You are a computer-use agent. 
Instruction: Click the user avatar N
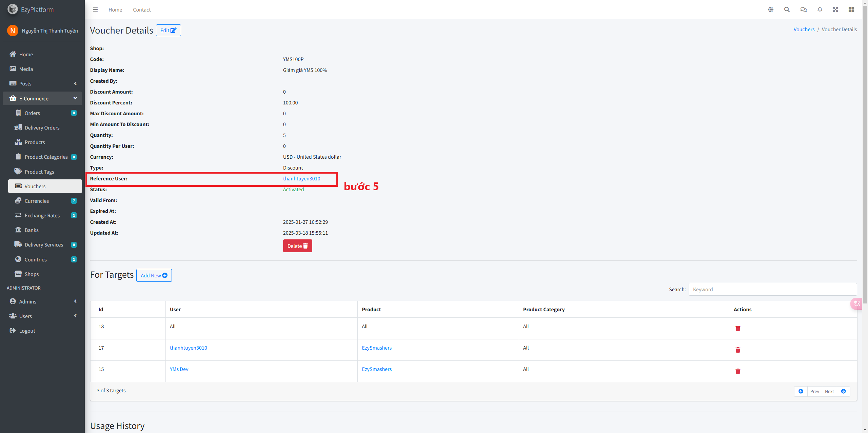13,31
